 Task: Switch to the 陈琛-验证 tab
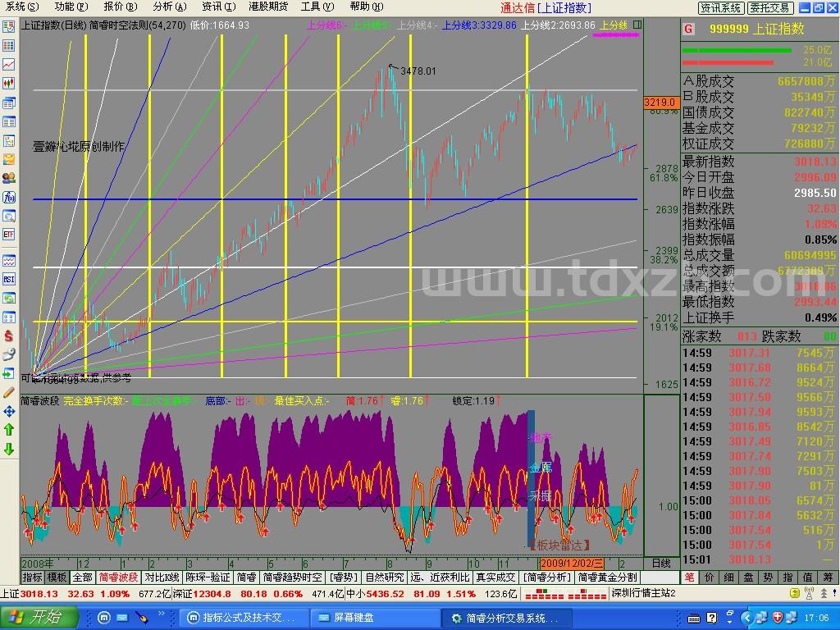(x=208, y=577)
